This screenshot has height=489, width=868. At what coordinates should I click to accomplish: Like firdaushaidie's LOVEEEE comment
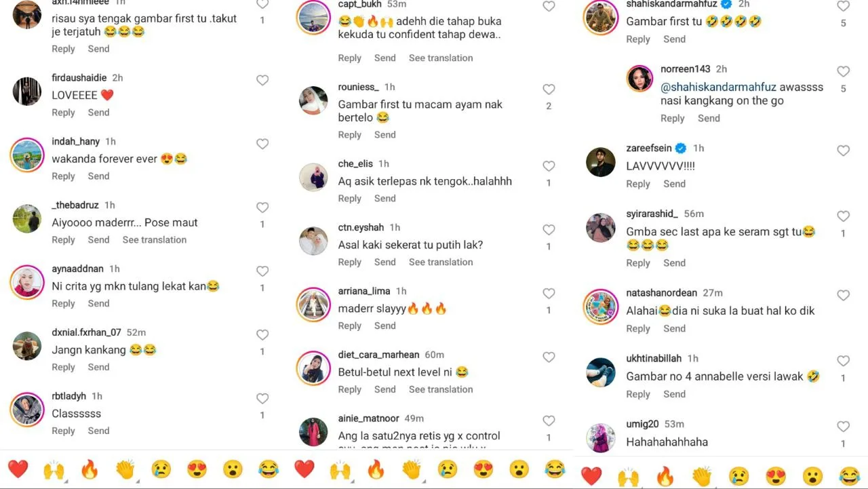(262, 81)
